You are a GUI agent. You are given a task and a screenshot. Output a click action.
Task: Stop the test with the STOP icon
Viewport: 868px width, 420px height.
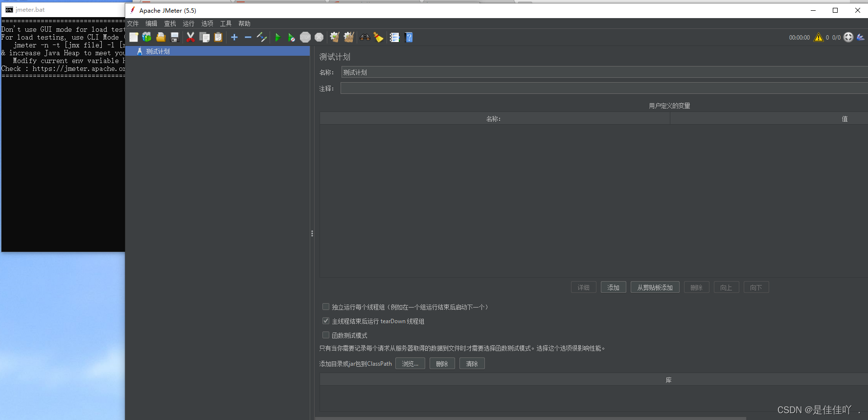point(305,37)
